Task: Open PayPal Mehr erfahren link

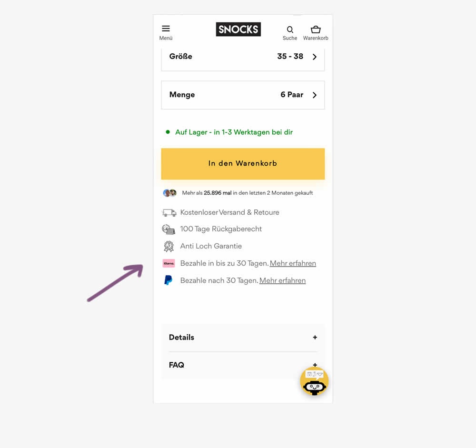Action: pos(282,280)
